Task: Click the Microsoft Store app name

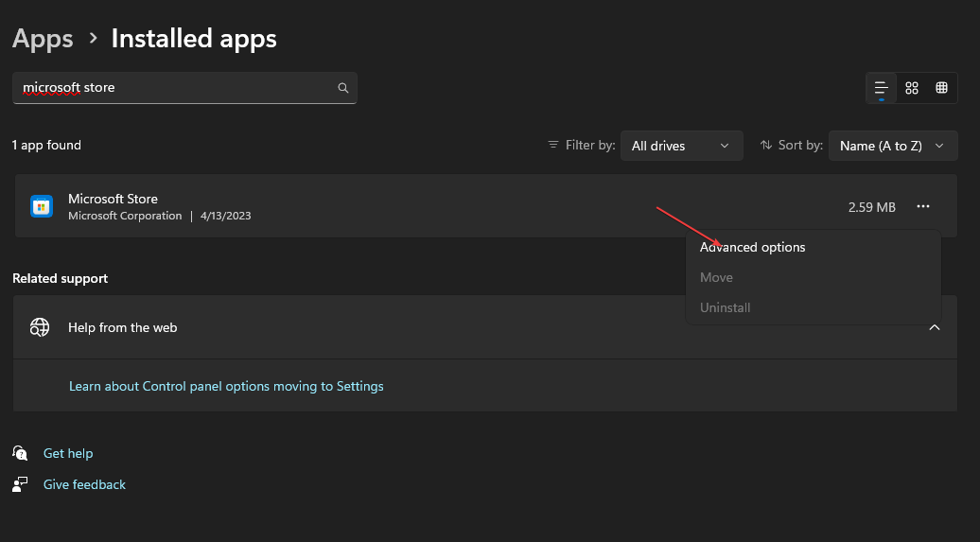Action: tap(113, 199)
